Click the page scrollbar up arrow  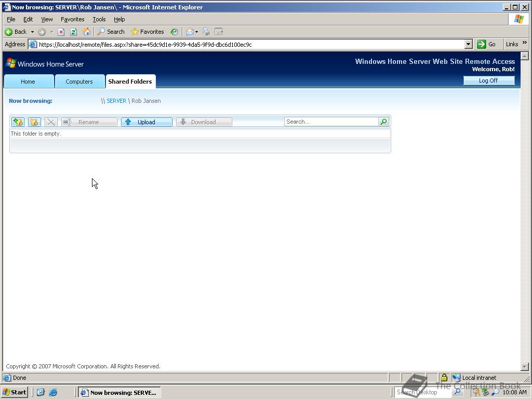click(525, 56)
